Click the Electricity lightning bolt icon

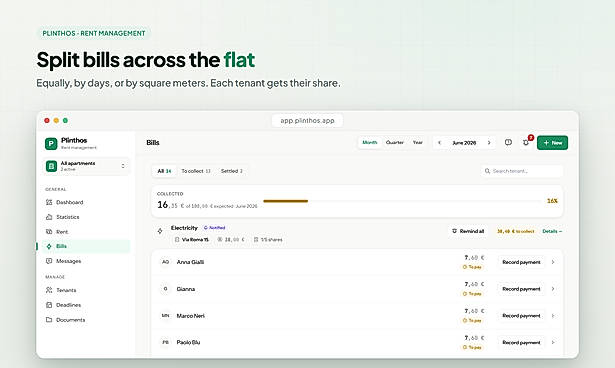click(x=160, y=231)
